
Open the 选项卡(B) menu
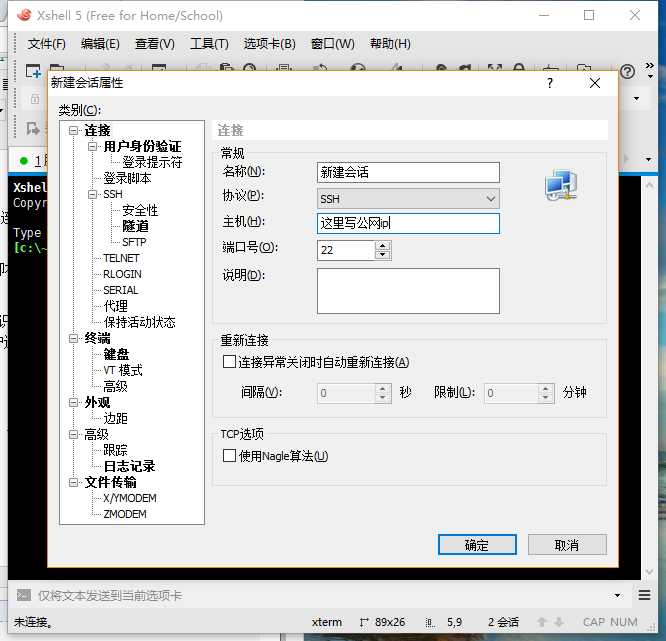click(269, 44)
